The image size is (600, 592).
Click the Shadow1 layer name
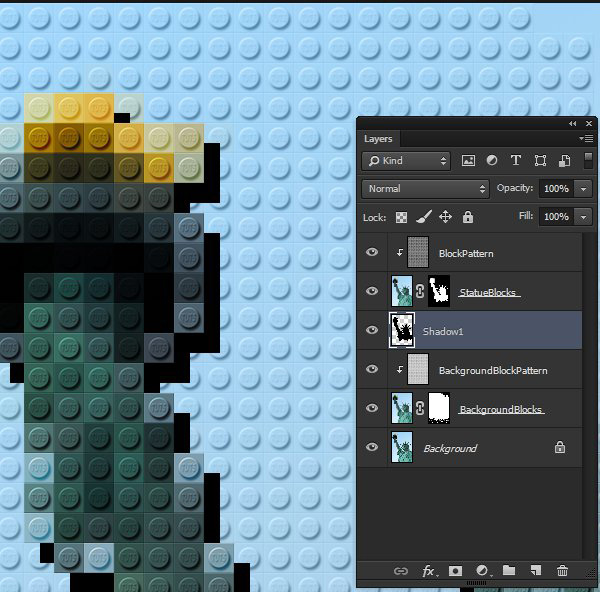[x=443, y=331]
